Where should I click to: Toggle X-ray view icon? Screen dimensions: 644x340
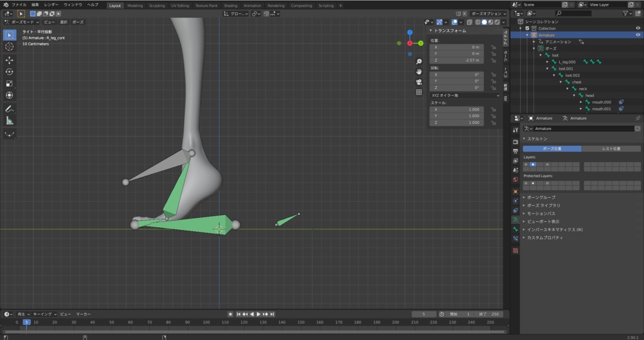point(469,22)
